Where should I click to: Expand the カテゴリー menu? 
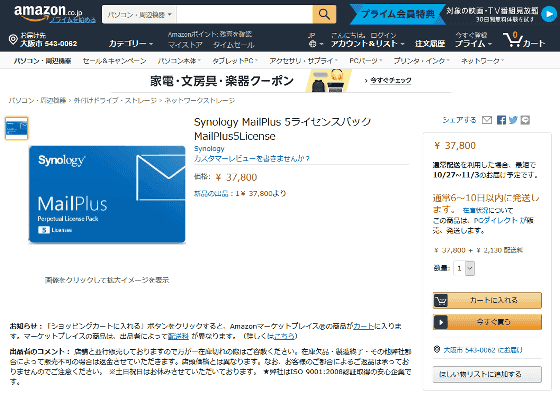pos(131,44)
